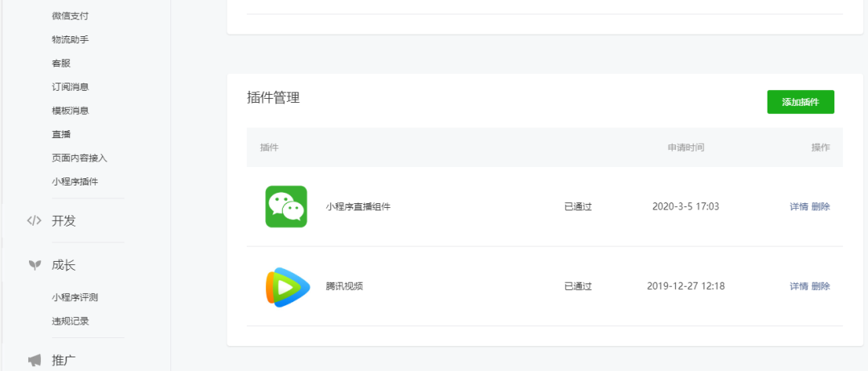This screenshot has height=371, width=868.
Task: Select 物流助手 in the sidebar
Action: [70, 39]
